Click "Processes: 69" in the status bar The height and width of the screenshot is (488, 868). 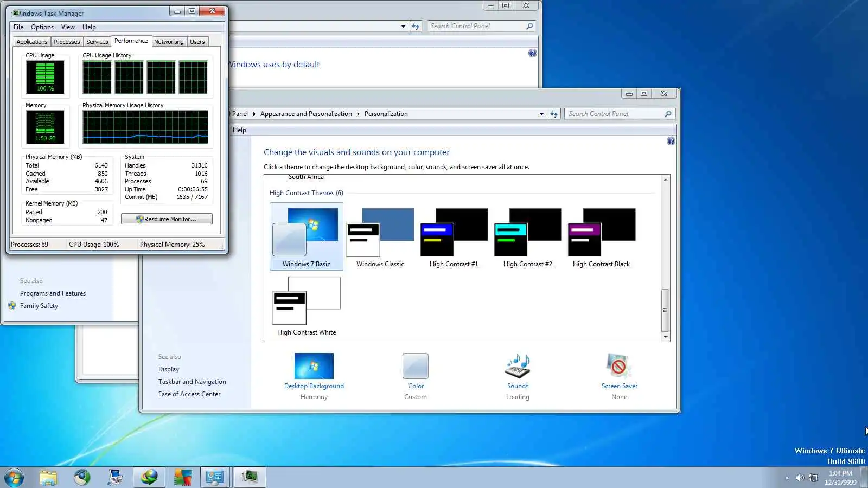[x=29, y=245]
